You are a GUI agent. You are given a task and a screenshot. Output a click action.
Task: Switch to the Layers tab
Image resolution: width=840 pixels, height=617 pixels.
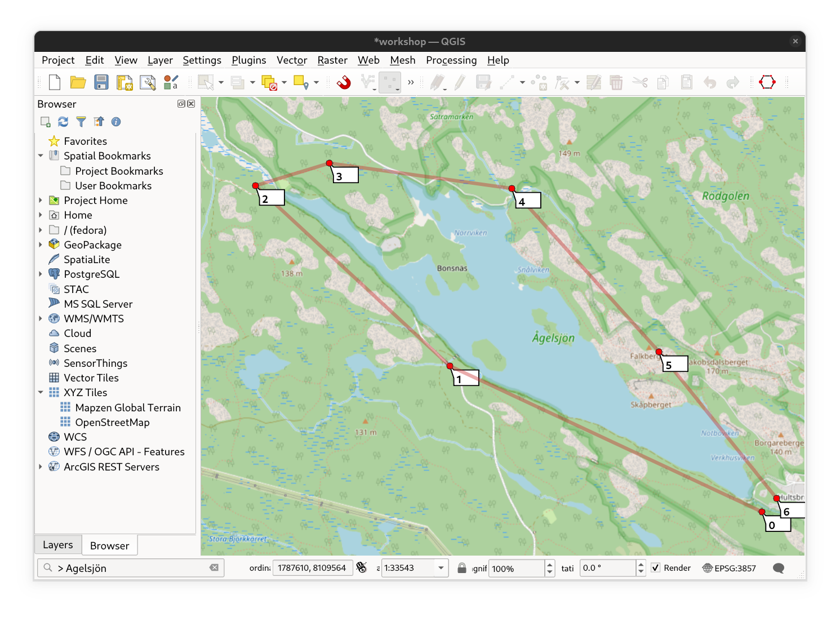click(x=58, y=545)
